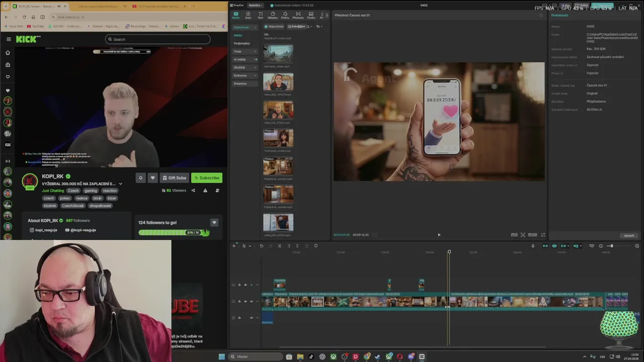Click the followers goal progress bar

pyautogui.click(x=174, y=232)
